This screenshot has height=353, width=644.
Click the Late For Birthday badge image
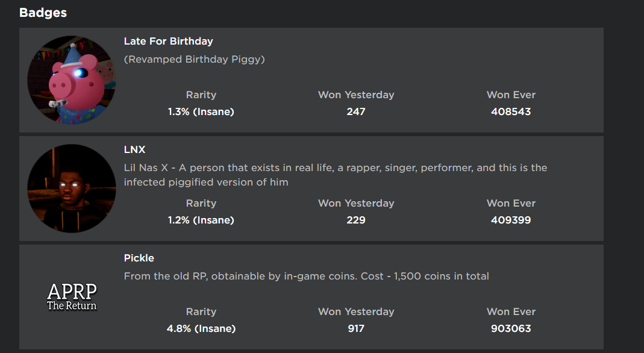pyautogui.click(x=72, y=80)
